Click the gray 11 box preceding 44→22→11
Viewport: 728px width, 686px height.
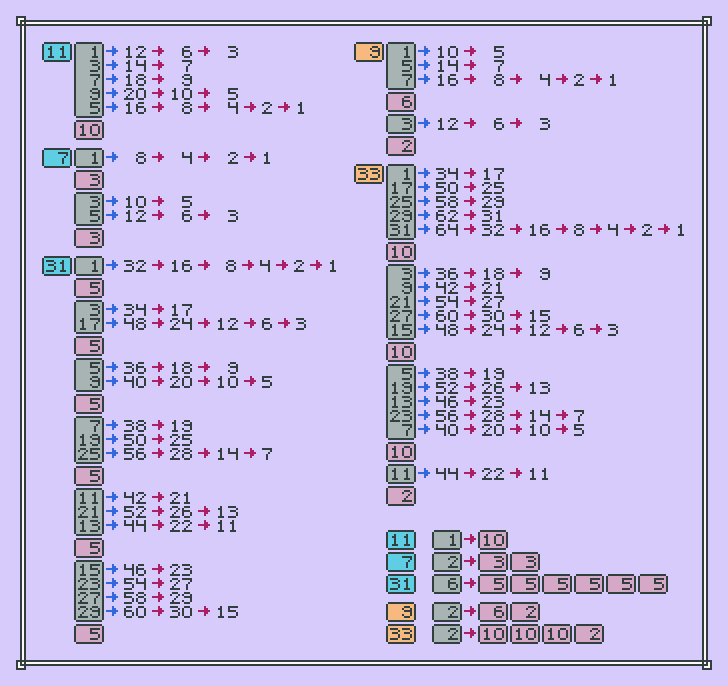pyautogui.click(x=401, y=474)
